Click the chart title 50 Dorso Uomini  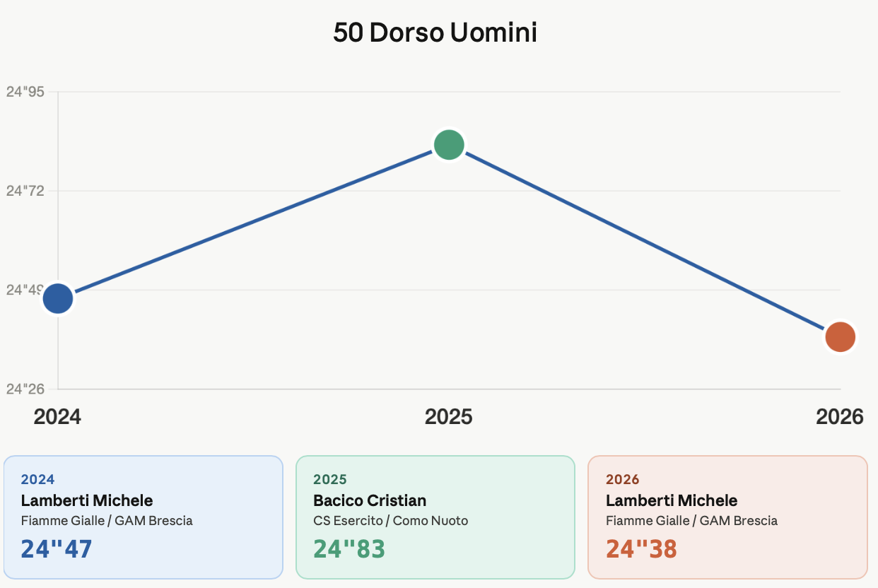click(435, 33)
